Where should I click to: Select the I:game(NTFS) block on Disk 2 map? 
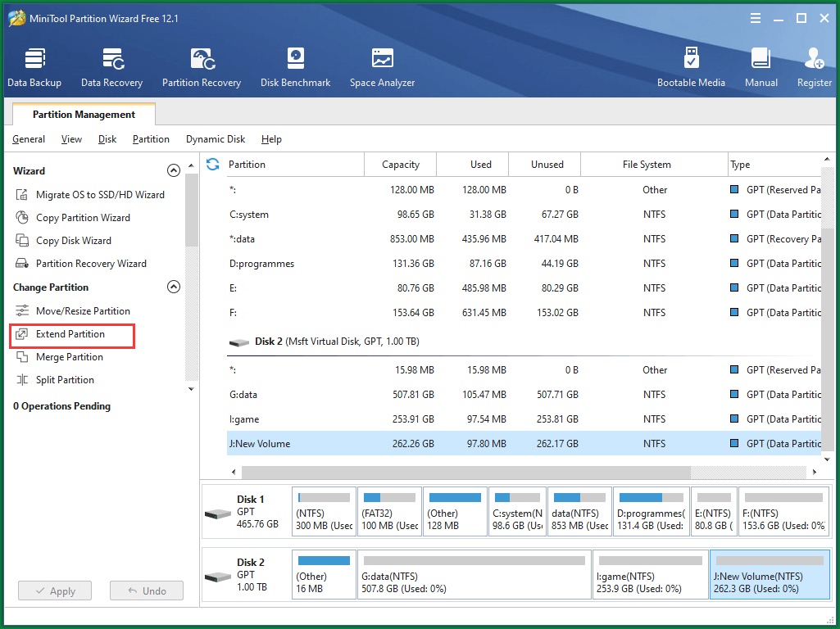651,574
